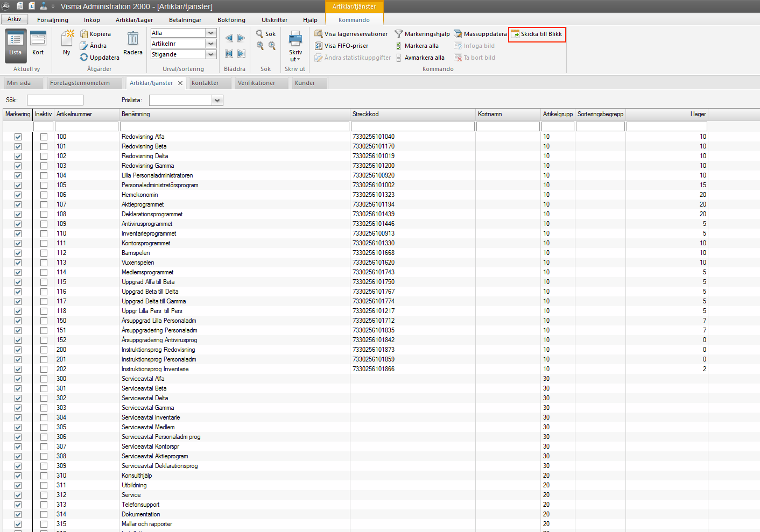Toggle Markering for Bamspelen row
This screenshot has height=532, width=760.
click(18, 253)
